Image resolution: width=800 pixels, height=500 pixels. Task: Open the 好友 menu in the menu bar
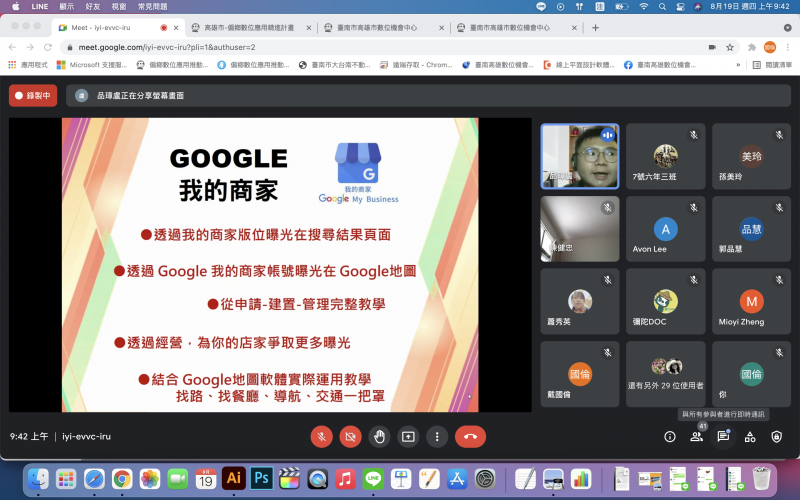click(93, 7)
